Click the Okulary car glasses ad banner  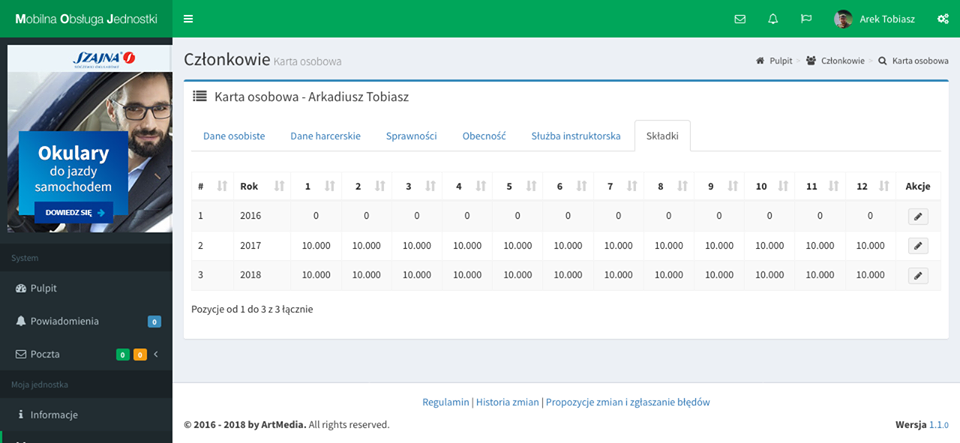pyautogui.click(x=86, y=139)
